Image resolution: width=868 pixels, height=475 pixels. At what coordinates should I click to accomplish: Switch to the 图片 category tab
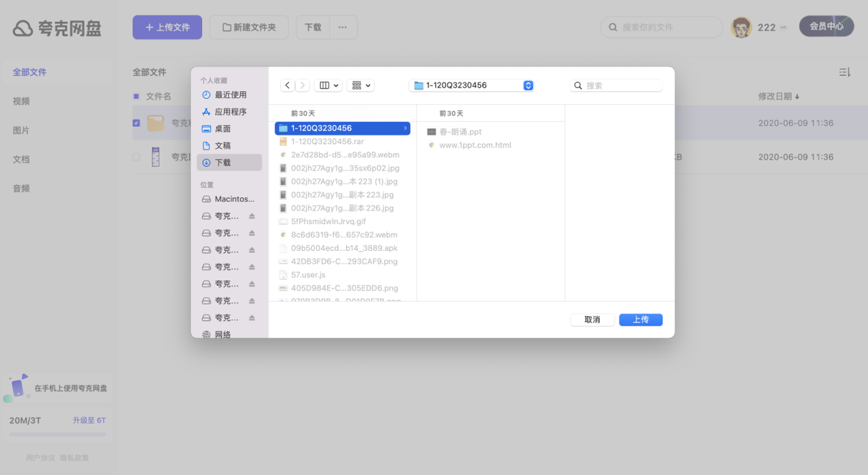click(21, 130)
